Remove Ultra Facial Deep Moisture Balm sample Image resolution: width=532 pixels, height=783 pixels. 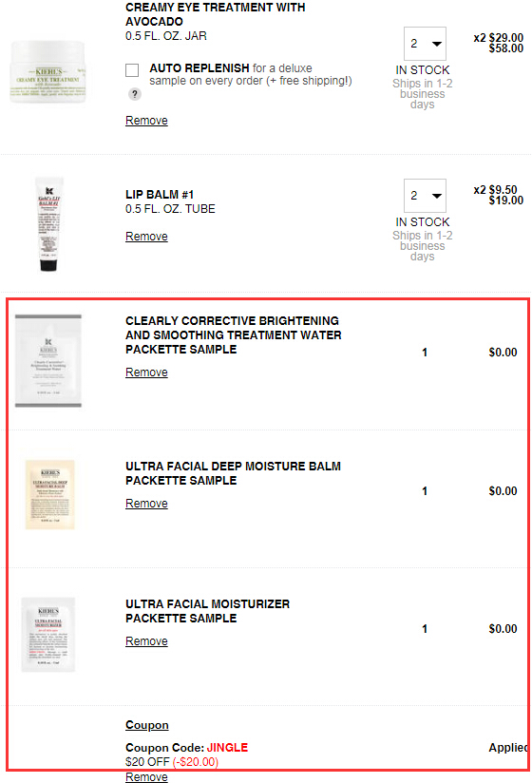[x=146, y=504]
